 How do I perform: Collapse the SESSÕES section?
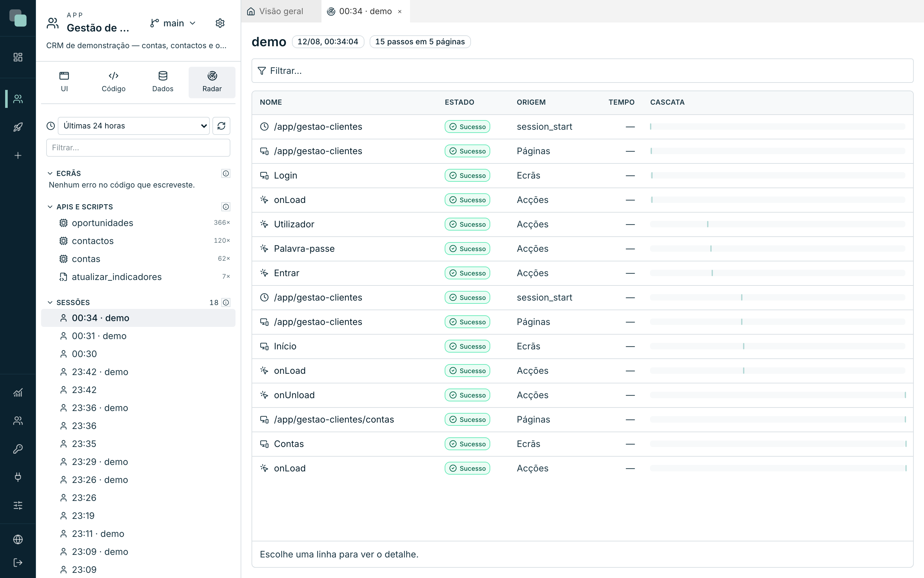[x=50, y=302]
